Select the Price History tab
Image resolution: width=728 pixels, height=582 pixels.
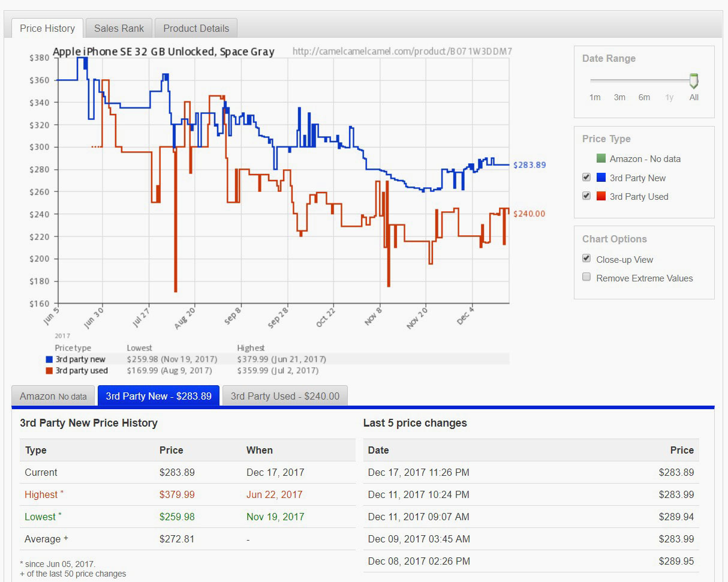coord(47,28)
